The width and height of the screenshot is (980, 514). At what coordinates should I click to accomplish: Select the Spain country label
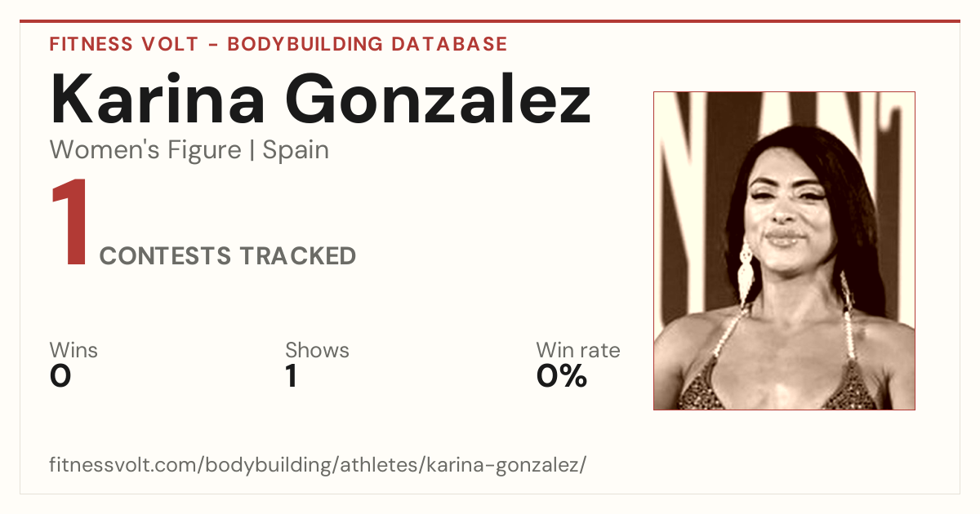296,151
